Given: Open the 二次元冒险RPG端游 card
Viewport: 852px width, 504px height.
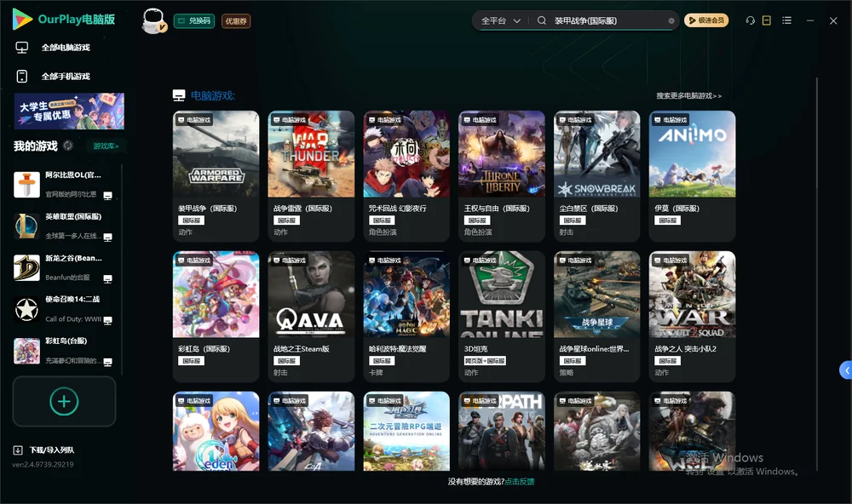Looking at the screenshot, I should (406, 432).
